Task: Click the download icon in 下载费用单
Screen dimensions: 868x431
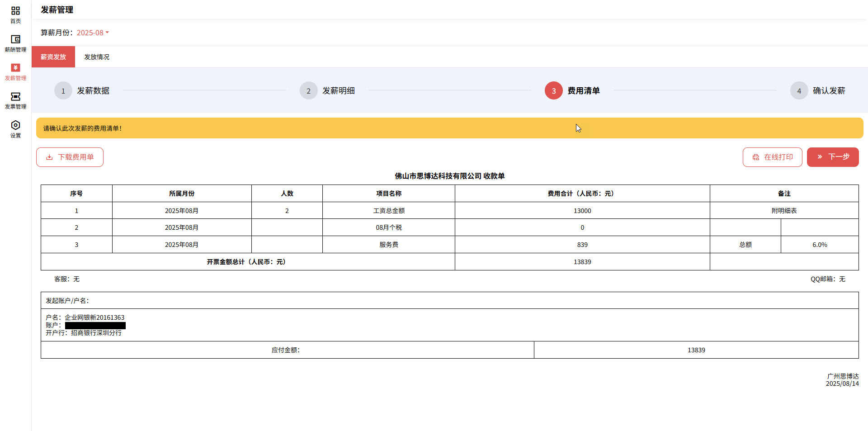Action: [x=49, y=157]
